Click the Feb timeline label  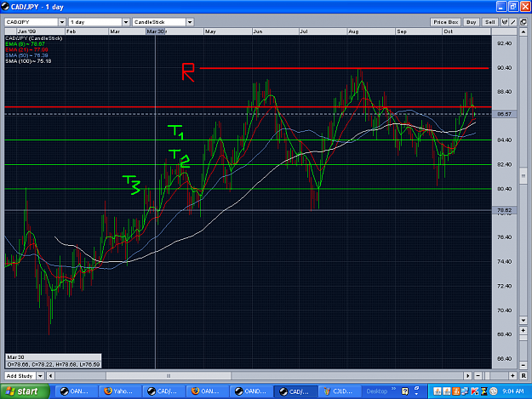click(x=72, y=31)
